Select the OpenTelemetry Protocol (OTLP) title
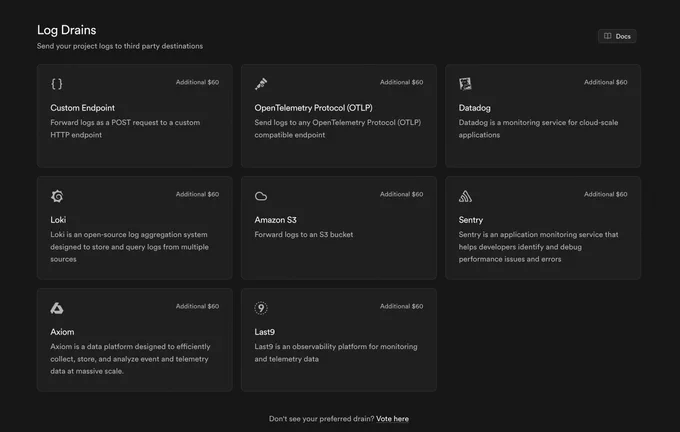The width and height of the screenshot is (680, 432). click(314, 108)
